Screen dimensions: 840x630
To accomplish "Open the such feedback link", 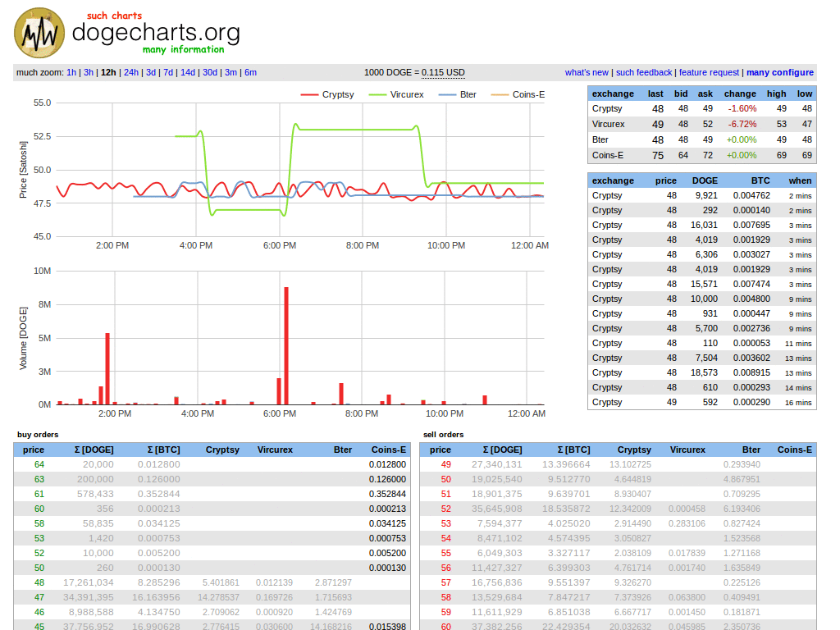I will point(644,72).
